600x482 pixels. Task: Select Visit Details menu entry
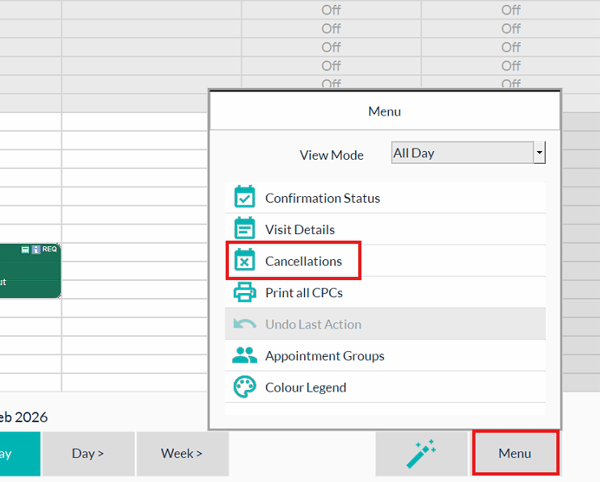click(300, 229)
